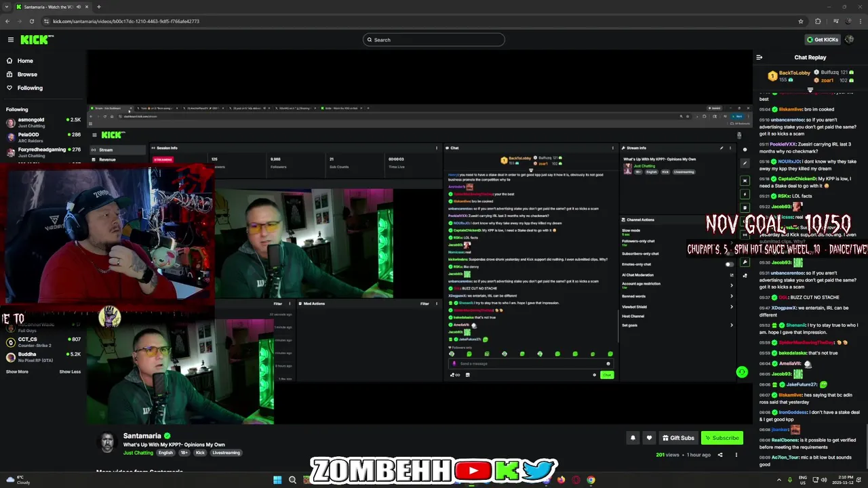Open the user profile avatar menu
This screenshot has width=868, height=488.
click(x=850, y=39)
